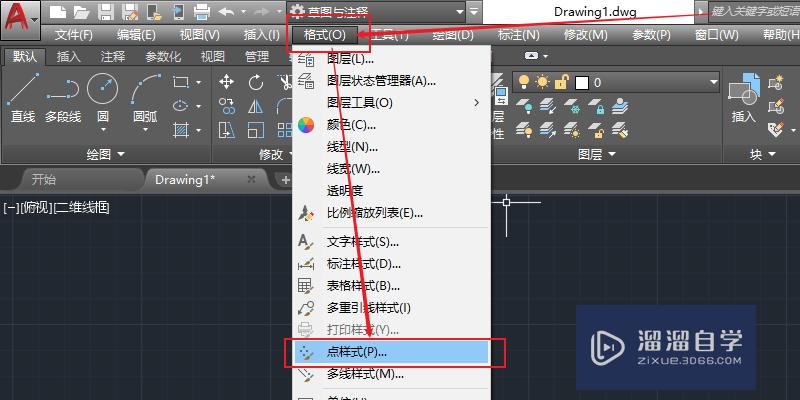
Task: Open the 文件(F) menu
Action: 74,35
